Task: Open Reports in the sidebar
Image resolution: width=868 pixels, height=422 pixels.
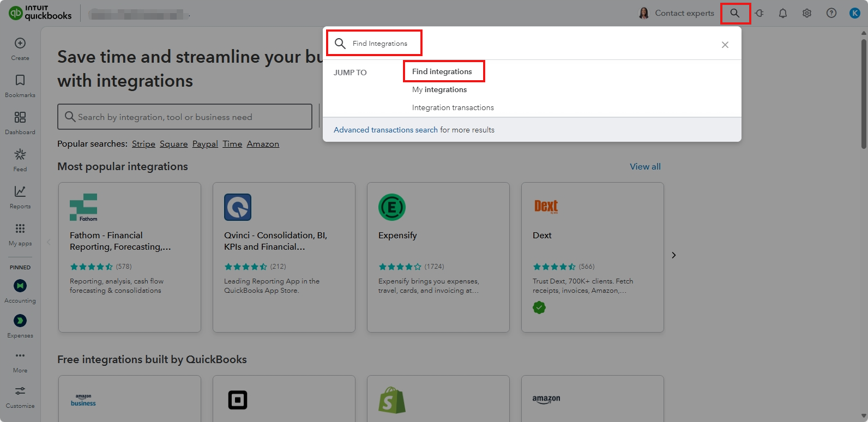Action: click(x=20, y=197)
